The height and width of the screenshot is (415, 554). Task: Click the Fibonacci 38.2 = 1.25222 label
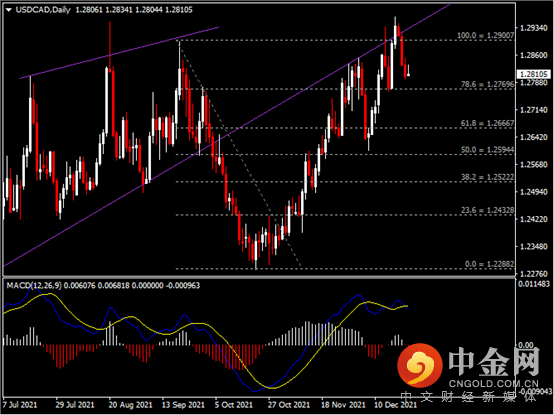488,177
